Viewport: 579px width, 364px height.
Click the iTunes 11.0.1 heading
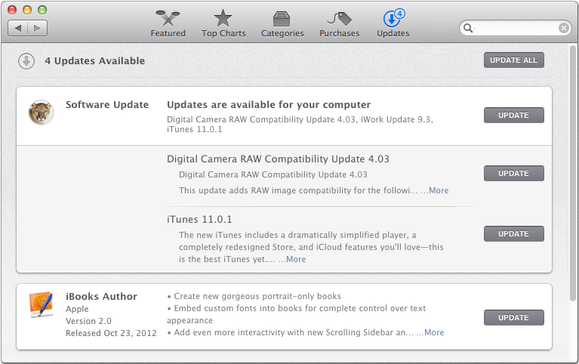point(199,219)
